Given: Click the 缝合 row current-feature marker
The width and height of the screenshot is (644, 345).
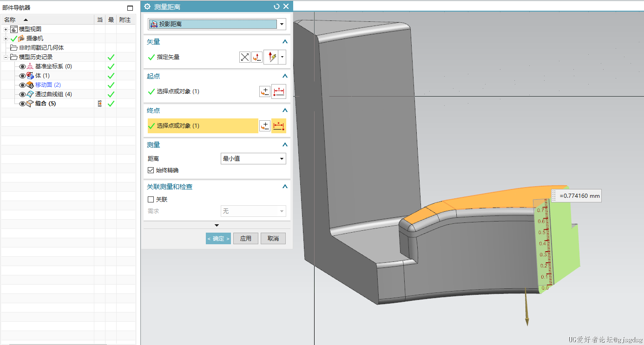Looking at the screenshot, I should (x=99, y=104).
